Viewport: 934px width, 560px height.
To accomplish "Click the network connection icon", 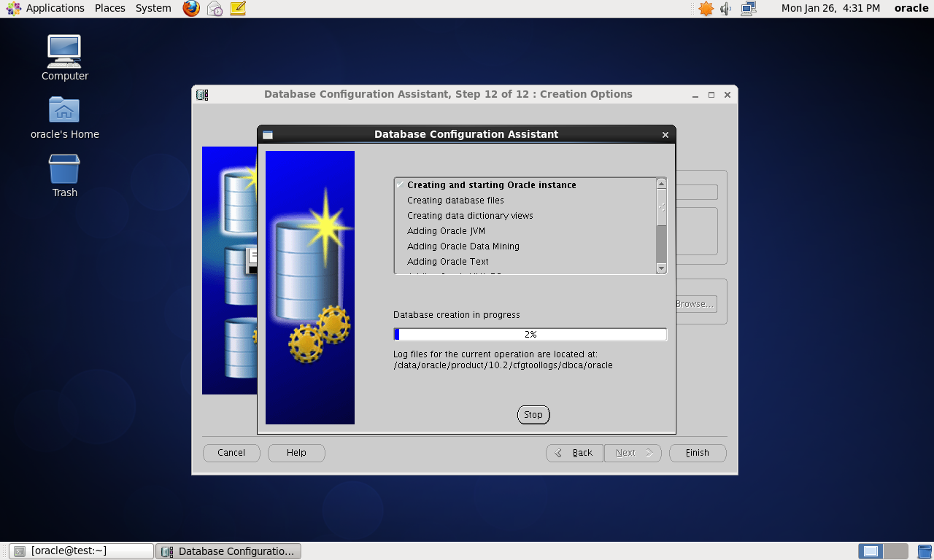I will click(748, 8).
